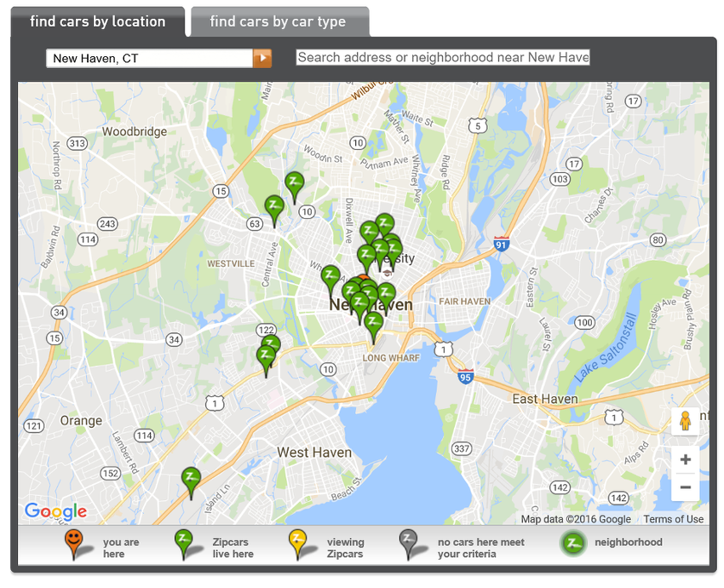
Task: Select the Zipcar pin just above Route 63
Action: (x=274, y=207)
